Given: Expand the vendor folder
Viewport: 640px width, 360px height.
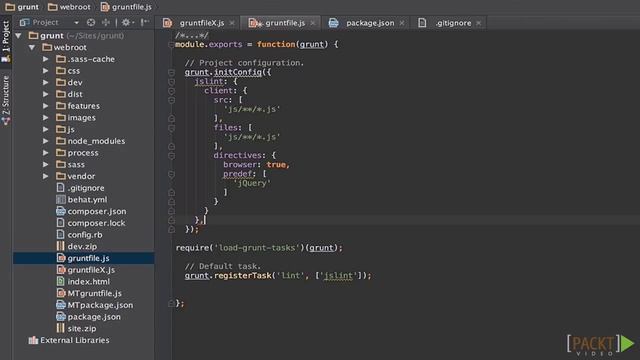Looking at the screenshot, I should coord(46,176).
